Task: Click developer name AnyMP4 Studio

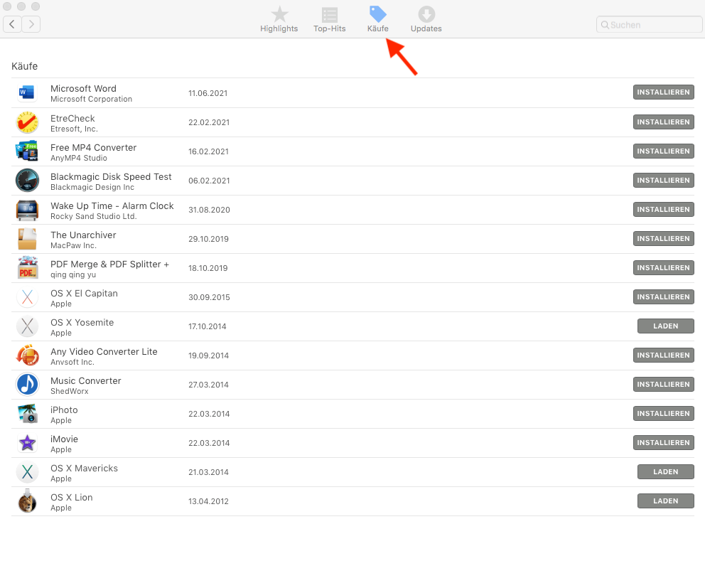Action: coord(79,158)
